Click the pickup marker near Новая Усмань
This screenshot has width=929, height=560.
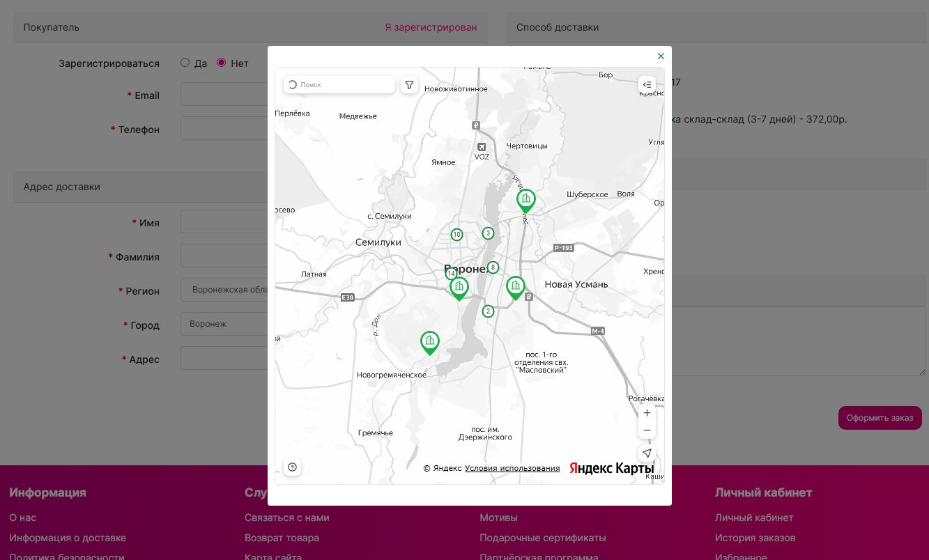[516, 286]
